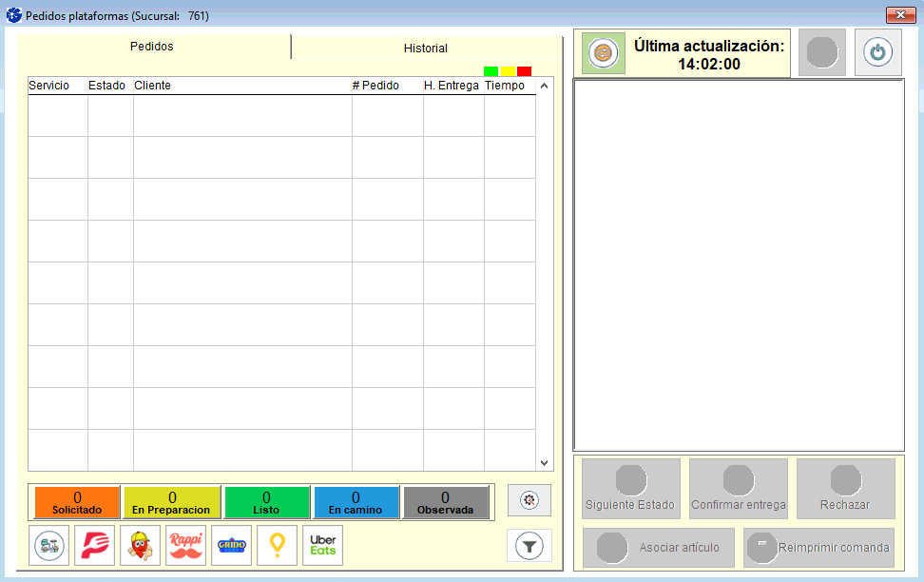Open the gear settings button
The width and height of the screenshot is (924, 582).
click(529, 499)
